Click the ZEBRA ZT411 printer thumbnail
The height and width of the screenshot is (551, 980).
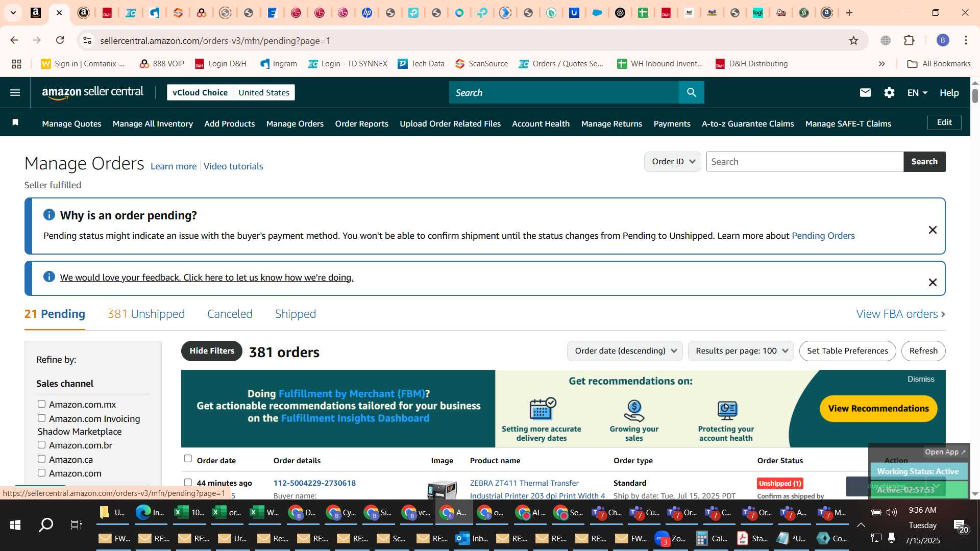[x=442, y=490]
